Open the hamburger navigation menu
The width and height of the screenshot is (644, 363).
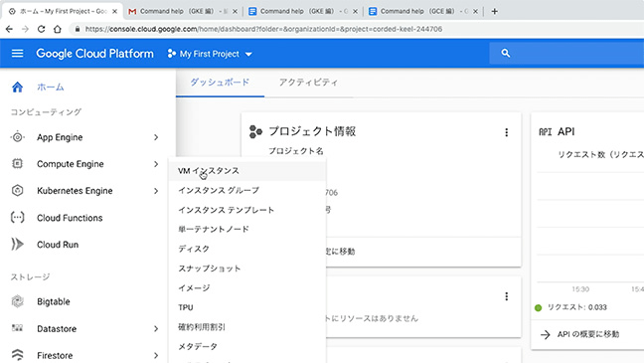tap(17, 54)
